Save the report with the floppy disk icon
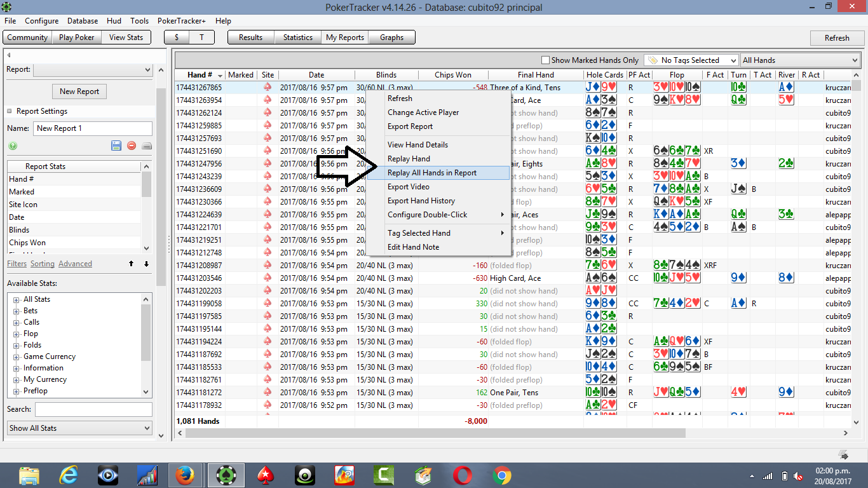Image resolution: width=868 pixels, height=488 pixels. click(116, 146)
